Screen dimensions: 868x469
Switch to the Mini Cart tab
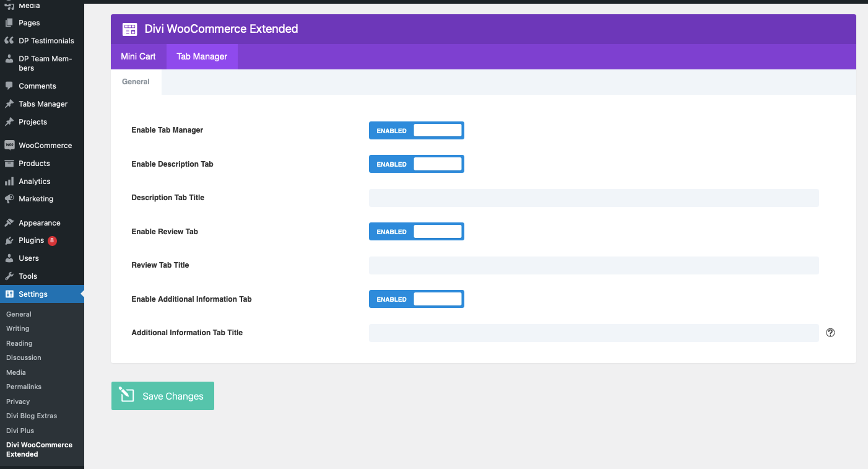pos(138,56)
